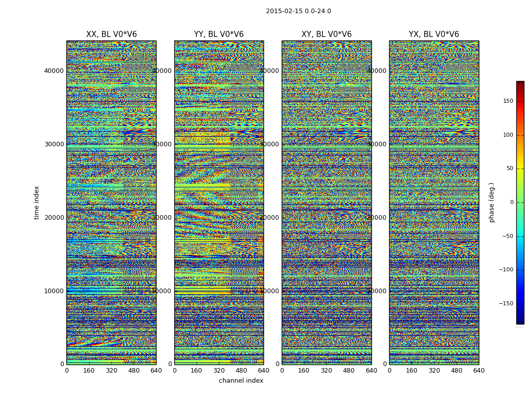Click YX panel x-tick '640'
The width and height of the screenshot is (532, 405).
[479, 371]
